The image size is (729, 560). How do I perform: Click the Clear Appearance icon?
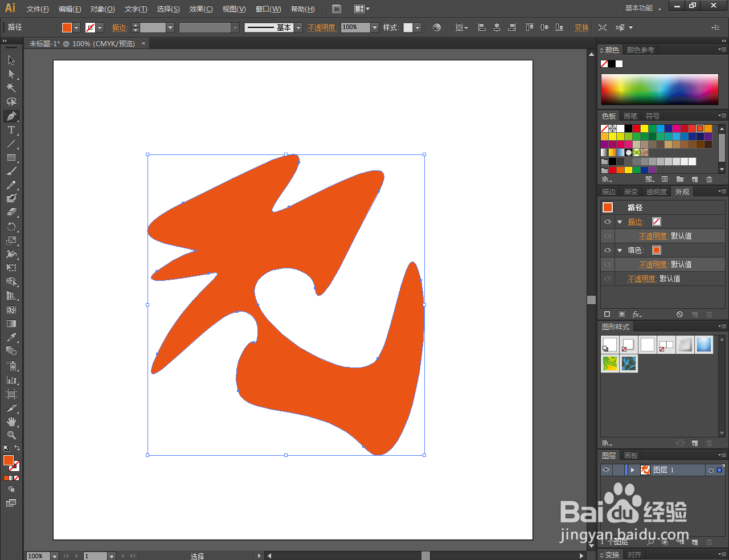[679, 314]
